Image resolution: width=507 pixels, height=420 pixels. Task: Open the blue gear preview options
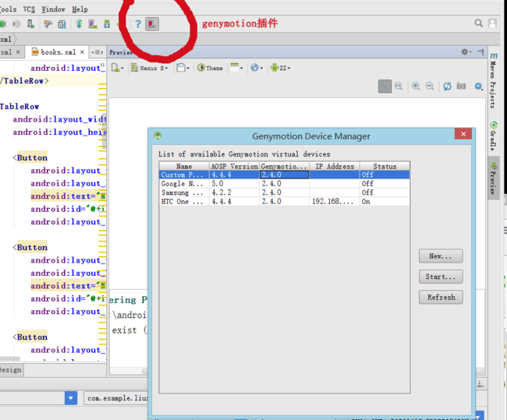point(478,86)
